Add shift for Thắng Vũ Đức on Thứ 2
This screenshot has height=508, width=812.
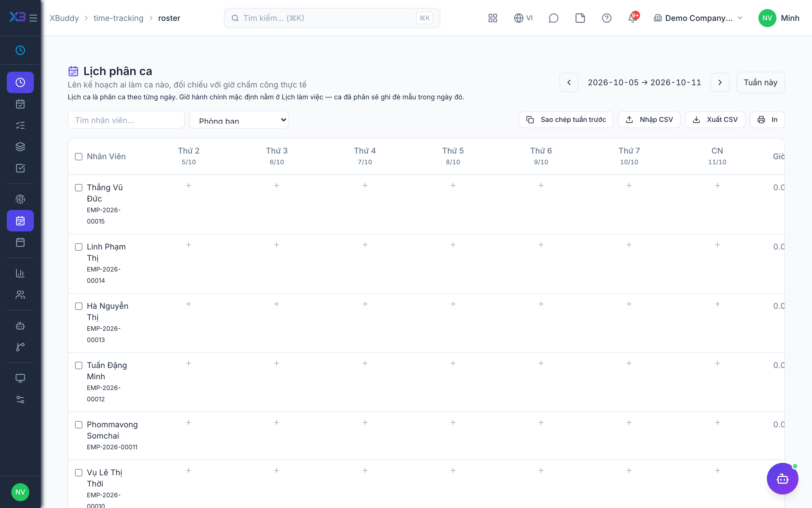(189, 185)
